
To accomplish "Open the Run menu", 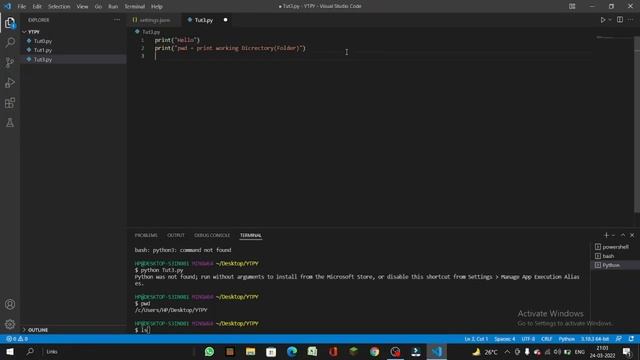I will (x=113, y=6).
